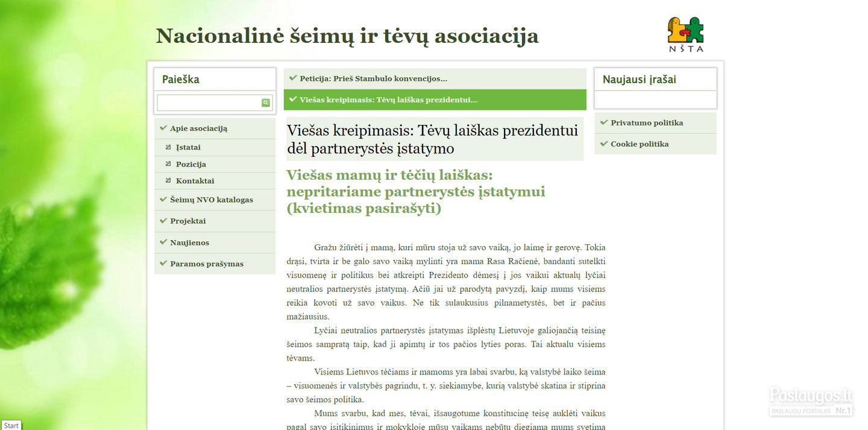
Task: Go to Projektai section
Action: pyautogui.click(x=215, y=221)
